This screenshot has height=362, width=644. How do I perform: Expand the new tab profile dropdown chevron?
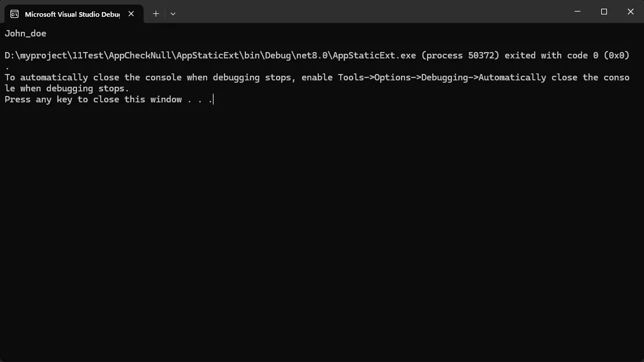click(x=173, y=14)
